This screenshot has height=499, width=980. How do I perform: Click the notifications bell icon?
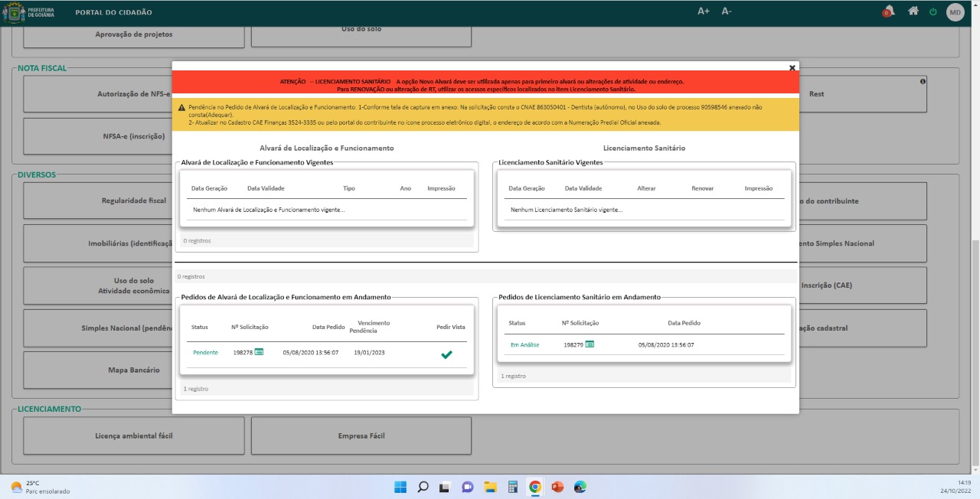tap(889, 11)
